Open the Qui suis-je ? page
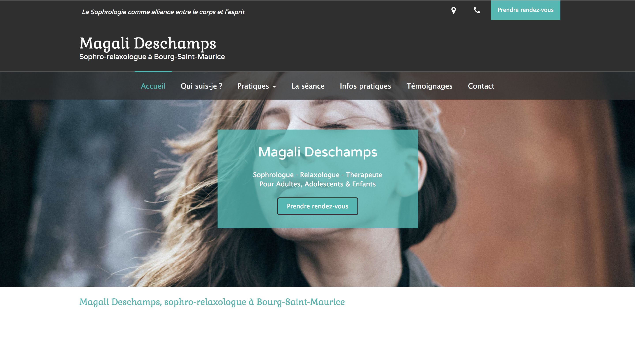 pyautogui.click(x=201, y=86)
